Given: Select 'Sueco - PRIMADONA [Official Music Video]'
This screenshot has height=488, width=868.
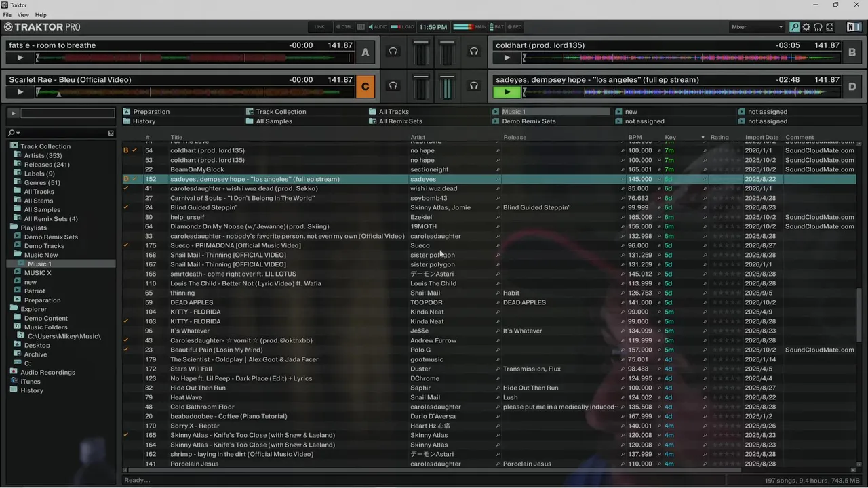Looking at the screenshot, I should click(235, 245).
